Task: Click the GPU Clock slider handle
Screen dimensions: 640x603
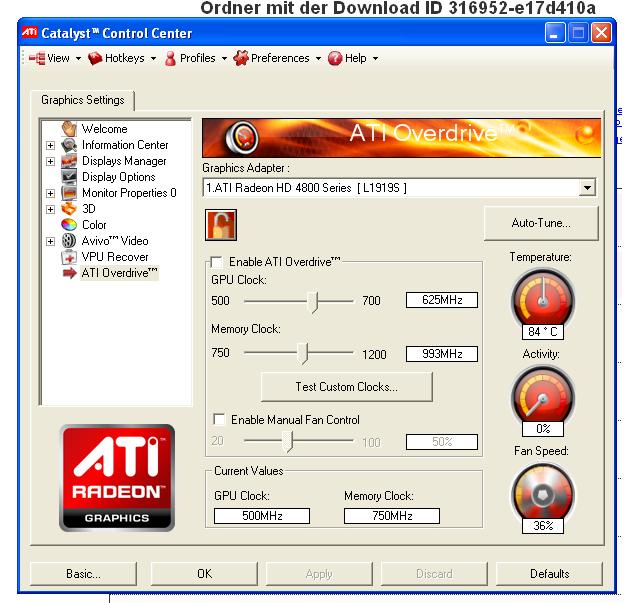Action: click(313, 302)
